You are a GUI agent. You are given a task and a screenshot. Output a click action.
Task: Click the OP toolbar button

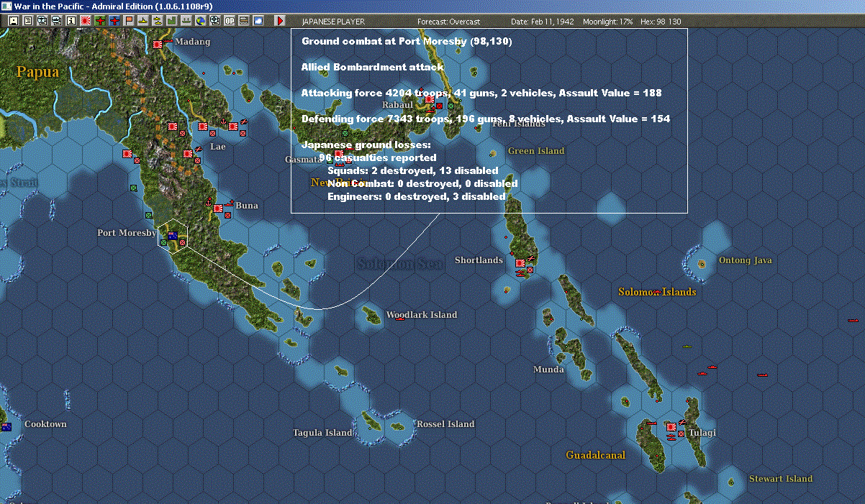[229, 21]
